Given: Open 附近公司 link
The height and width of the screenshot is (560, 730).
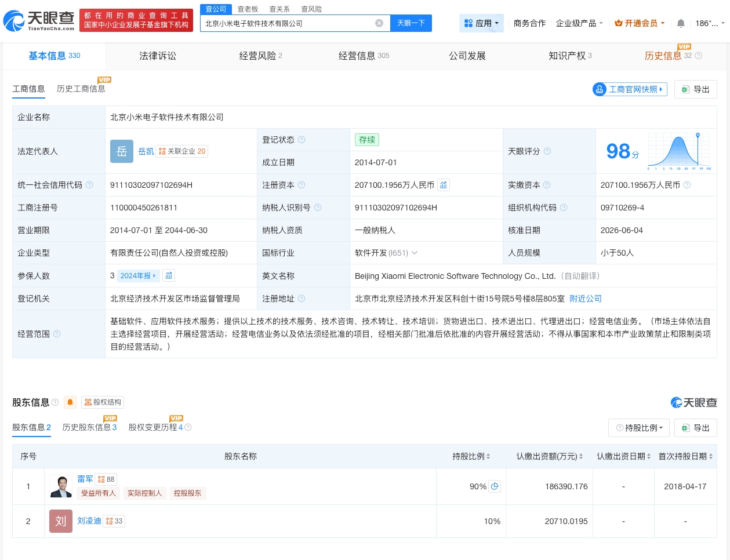Looking at the screenshot, I should (x=586, y=299).
